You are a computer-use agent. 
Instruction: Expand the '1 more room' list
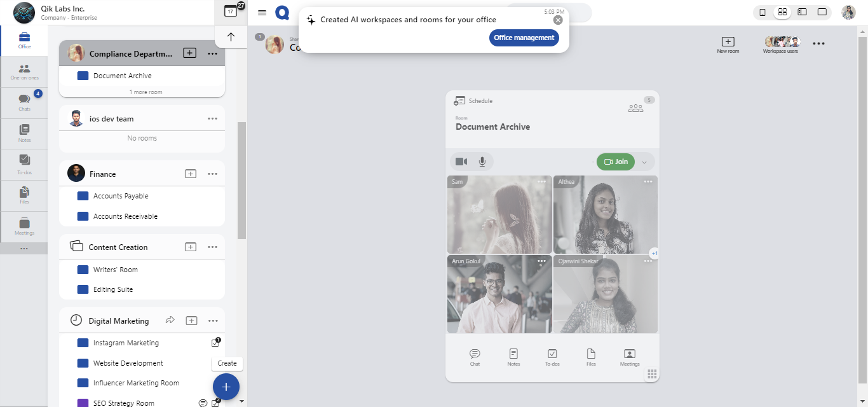click(x=146, y=92)
